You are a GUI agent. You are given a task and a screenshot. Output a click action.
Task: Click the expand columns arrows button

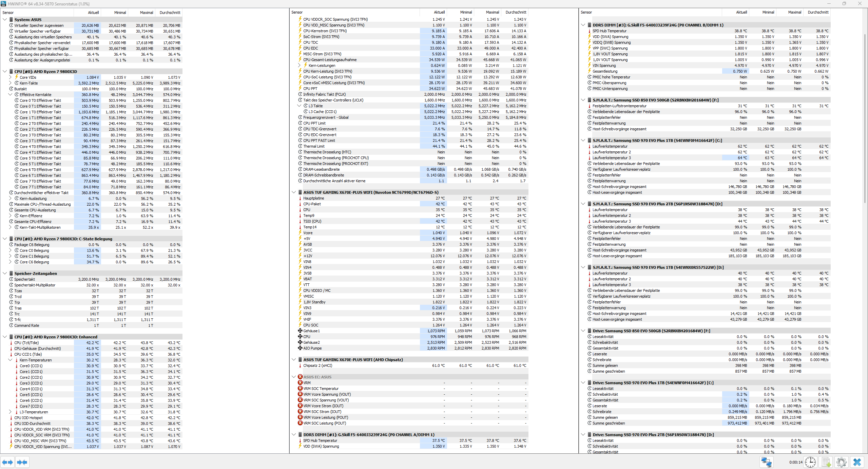[7, 462]
